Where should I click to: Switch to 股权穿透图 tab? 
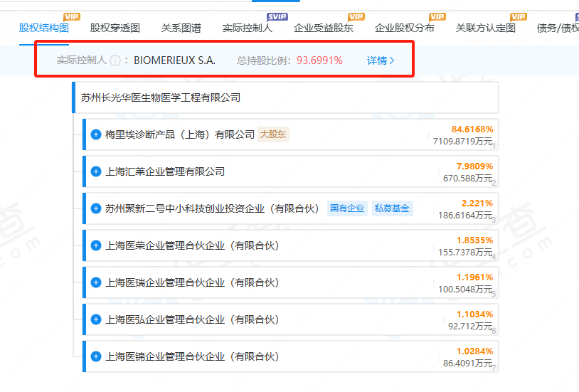(x=115, y=28)
